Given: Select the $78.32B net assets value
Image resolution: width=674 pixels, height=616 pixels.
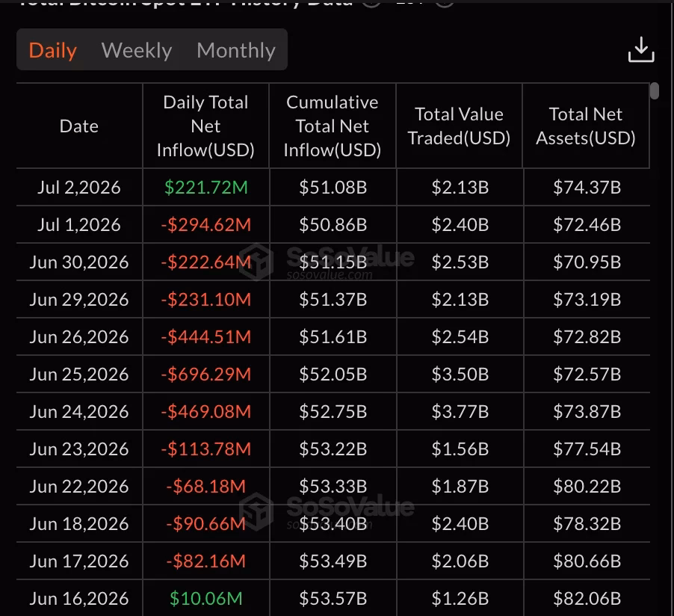Looking at the screenshot, I should tap(587, 524).
